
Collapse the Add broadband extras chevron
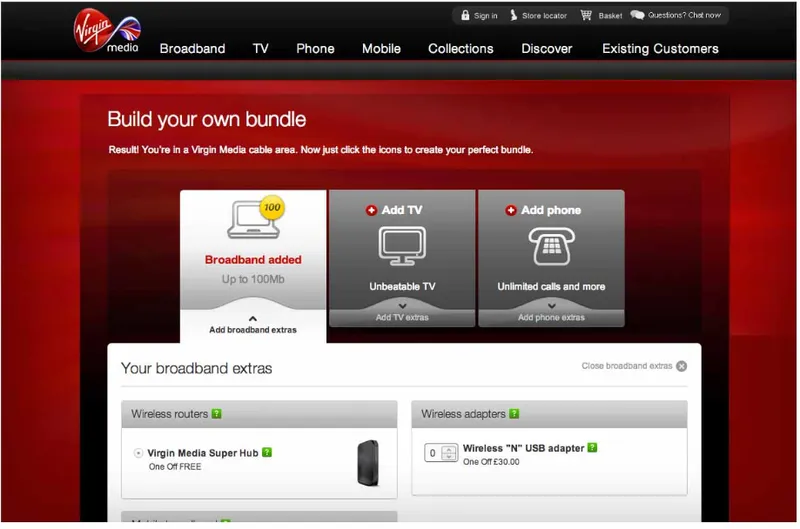[253, 319]
